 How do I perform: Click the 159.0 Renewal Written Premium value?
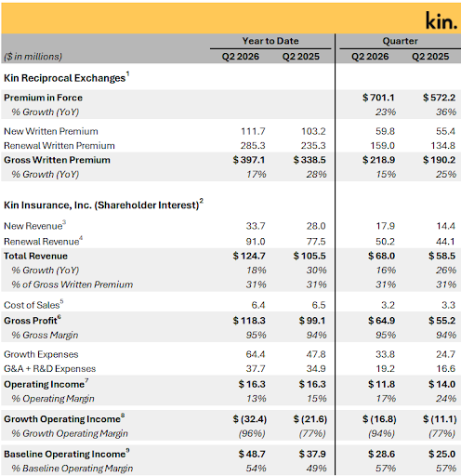(383, 146)
